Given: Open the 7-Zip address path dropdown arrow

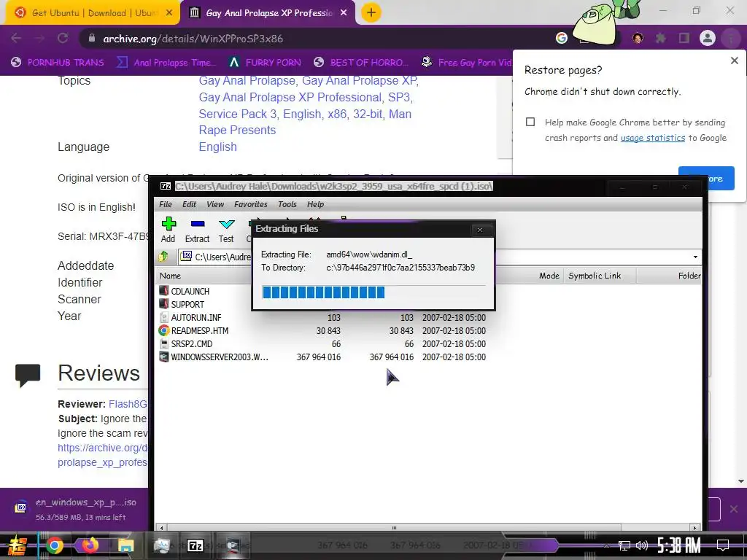Looking at the screenshot, I should coord(695,257).
